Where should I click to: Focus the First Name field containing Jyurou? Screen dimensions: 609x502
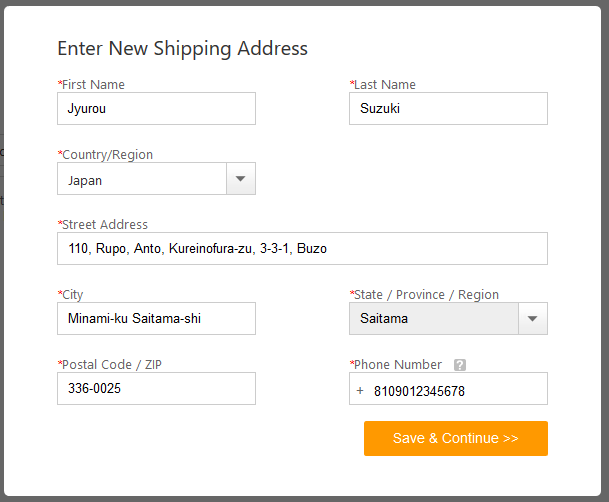point(156,109)
